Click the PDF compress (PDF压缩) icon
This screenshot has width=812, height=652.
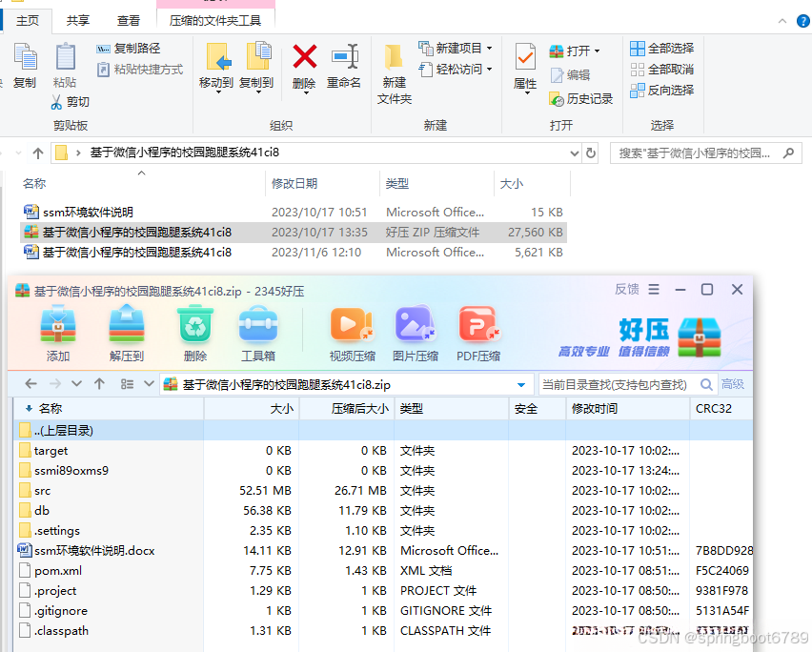(x=478, y=324)
